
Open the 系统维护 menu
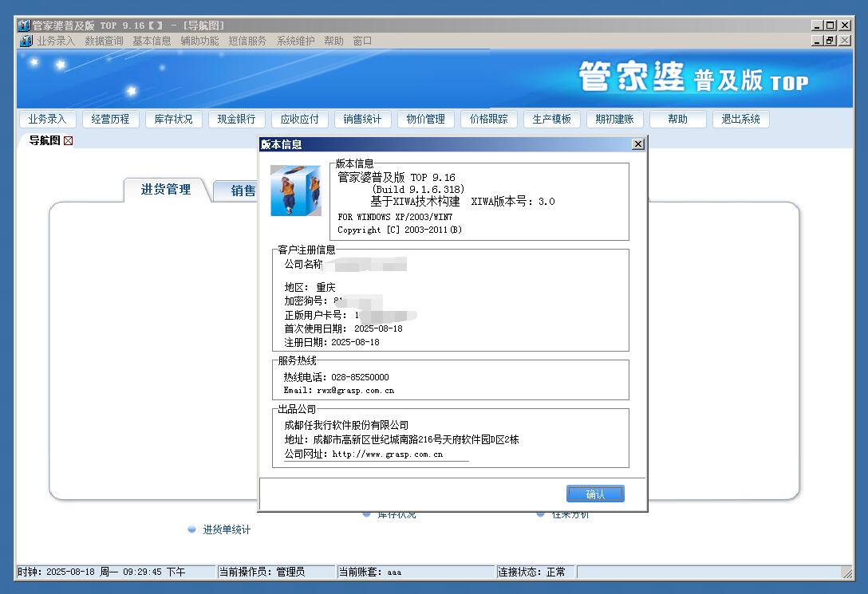[295, 41]
